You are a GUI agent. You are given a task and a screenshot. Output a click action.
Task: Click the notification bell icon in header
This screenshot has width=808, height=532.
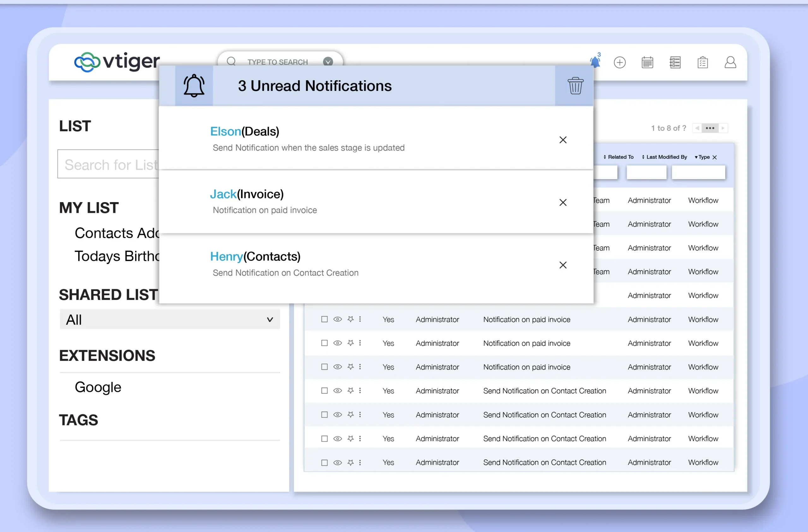[x=595, y=62]
